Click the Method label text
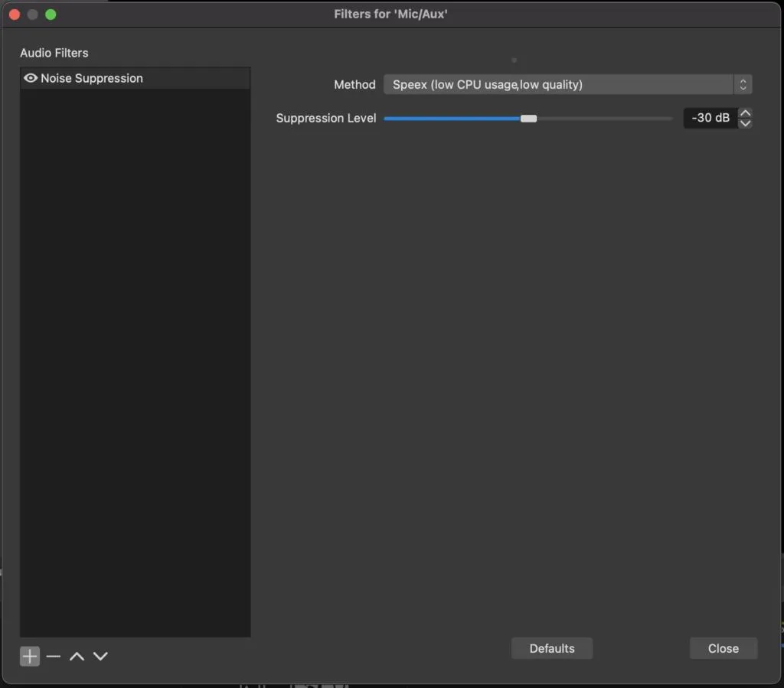This screenshot has height=688, width=784. (354, 84)
